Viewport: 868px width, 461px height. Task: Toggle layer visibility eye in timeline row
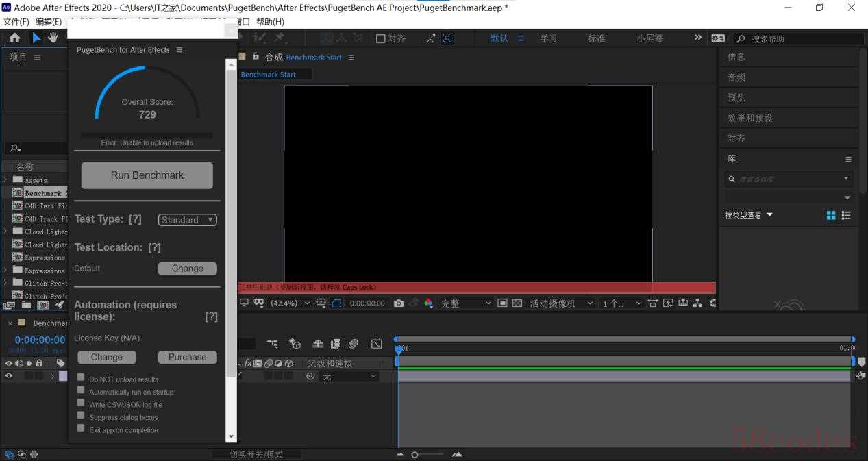coord(9,376)
